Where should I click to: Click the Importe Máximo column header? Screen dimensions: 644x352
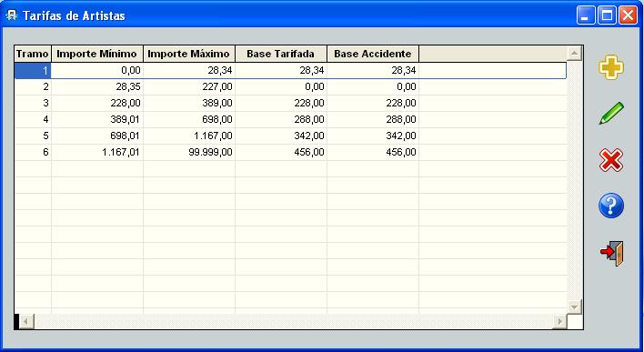[189, 54]
